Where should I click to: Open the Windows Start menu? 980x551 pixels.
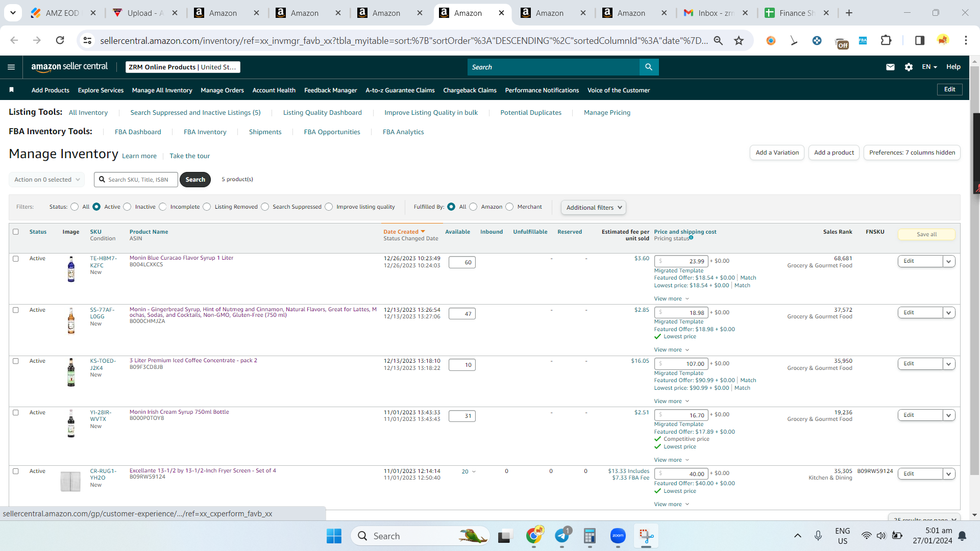(334, 536)
